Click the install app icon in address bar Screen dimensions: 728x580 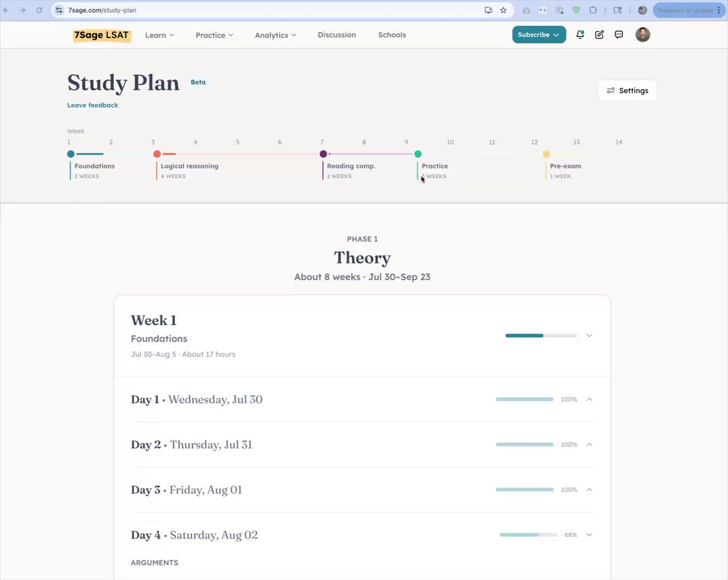[x=488, y=10]
